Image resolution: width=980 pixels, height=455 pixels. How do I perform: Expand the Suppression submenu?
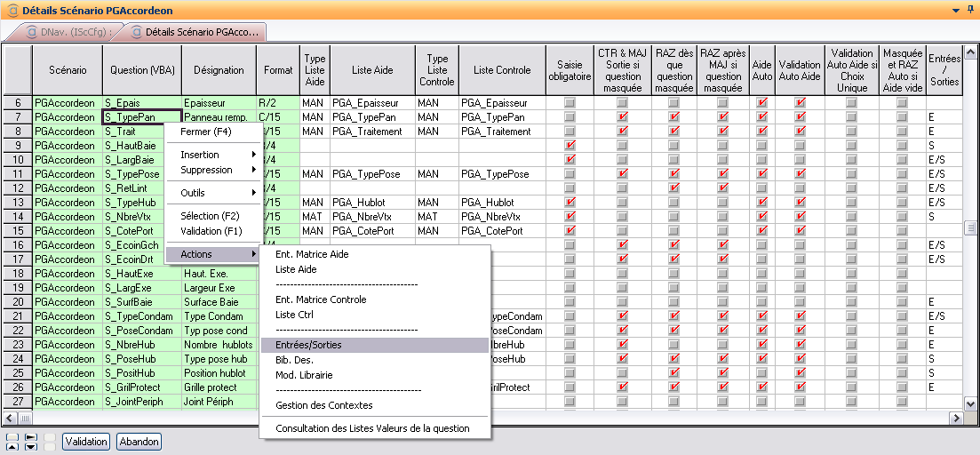(x=212, y=170)
